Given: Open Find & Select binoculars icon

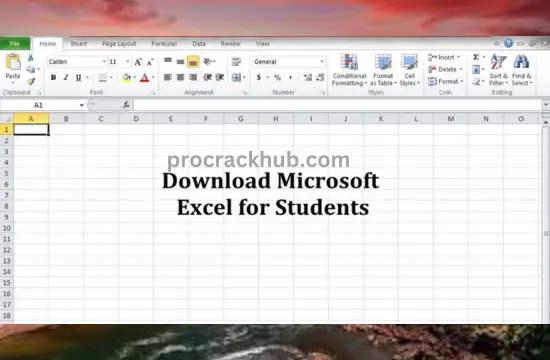Looking at the screenshot, I should click(521, 62).
